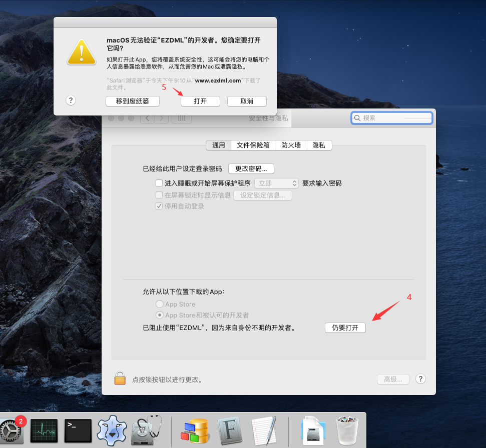Click the 已阻止使用“EZDML” blocked message text
486x448 pixels.
click(x=219, y=327)
